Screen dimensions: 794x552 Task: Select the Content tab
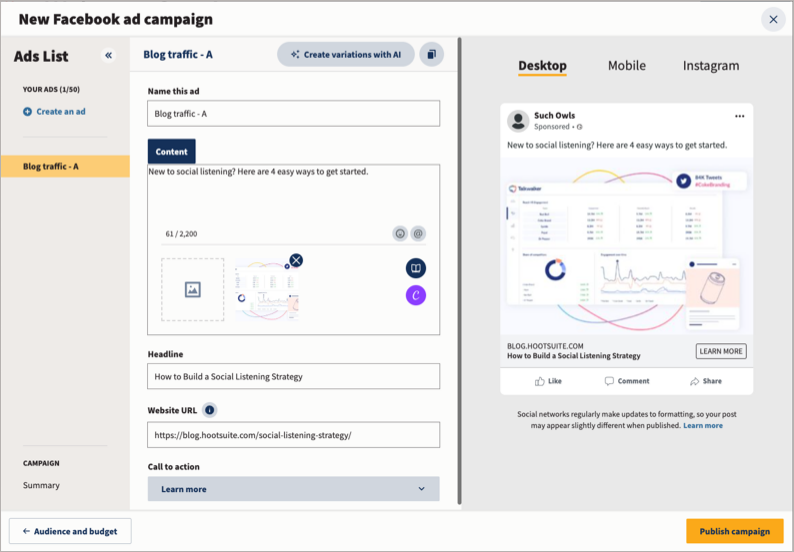(172, 151)
